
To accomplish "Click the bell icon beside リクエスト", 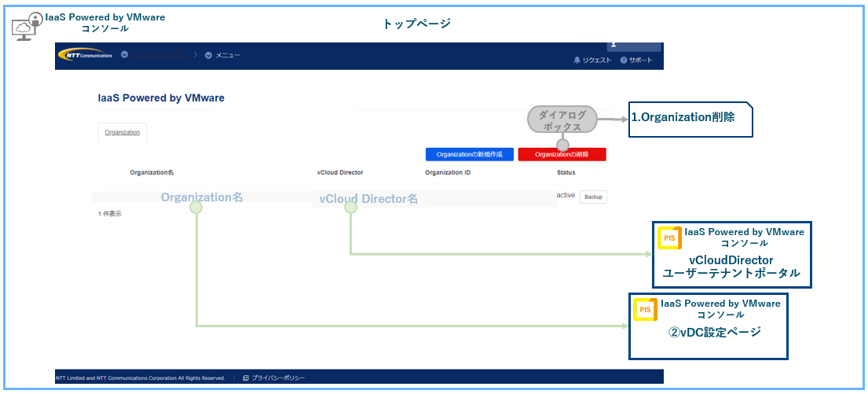I will pyautogui.click(x=577, y=61).
